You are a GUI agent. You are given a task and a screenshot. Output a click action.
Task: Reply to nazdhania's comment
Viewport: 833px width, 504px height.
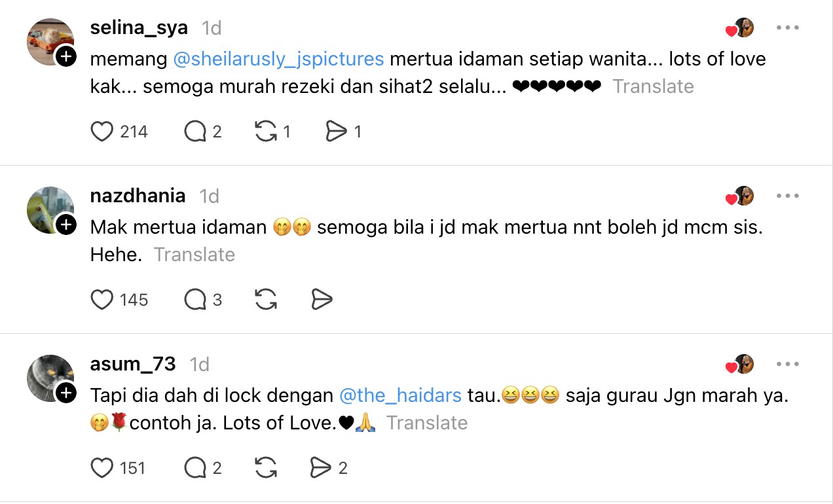(x=195, y=300)
